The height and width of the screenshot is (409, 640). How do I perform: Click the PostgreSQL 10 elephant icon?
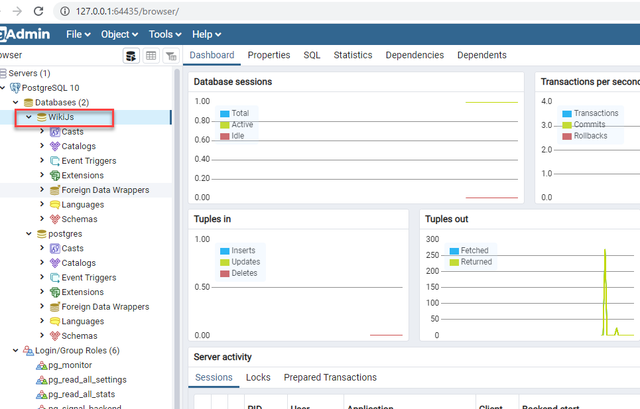click(x=15, y=88)
